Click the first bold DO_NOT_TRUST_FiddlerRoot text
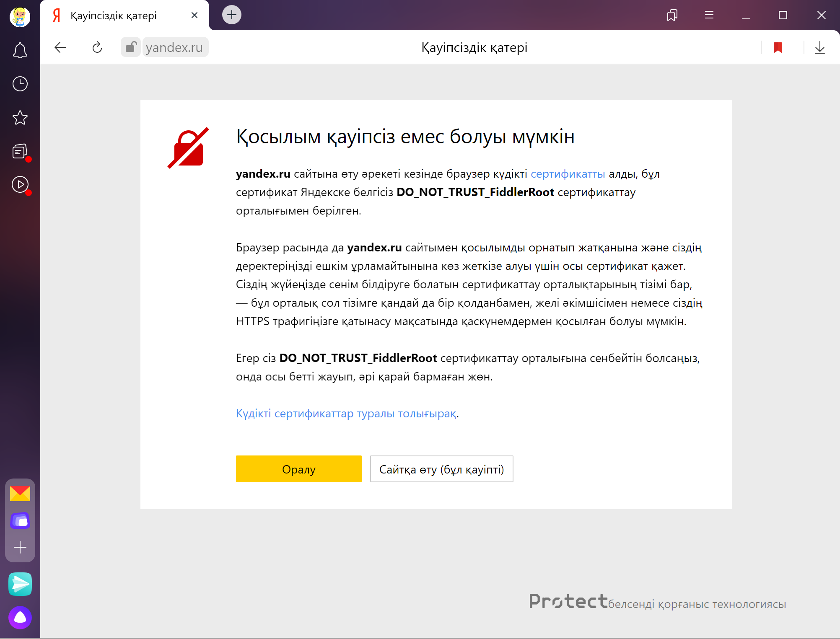 tap(475, 192)
